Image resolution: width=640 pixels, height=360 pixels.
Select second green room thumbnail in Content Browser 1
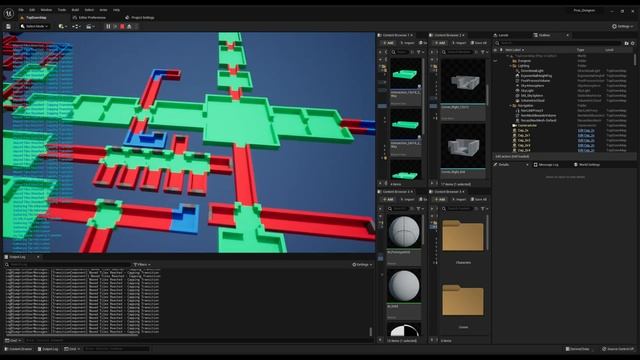tap(405, 124)
